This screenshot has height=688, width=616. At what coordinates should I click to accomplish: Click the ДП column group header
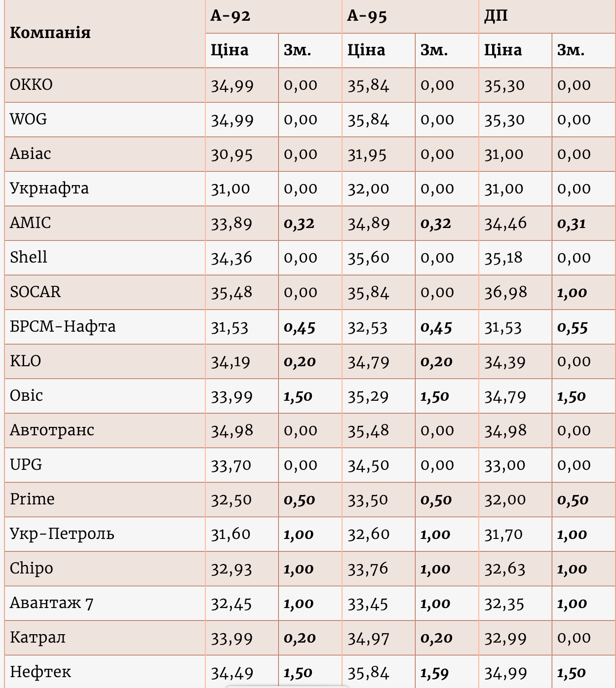496,16
